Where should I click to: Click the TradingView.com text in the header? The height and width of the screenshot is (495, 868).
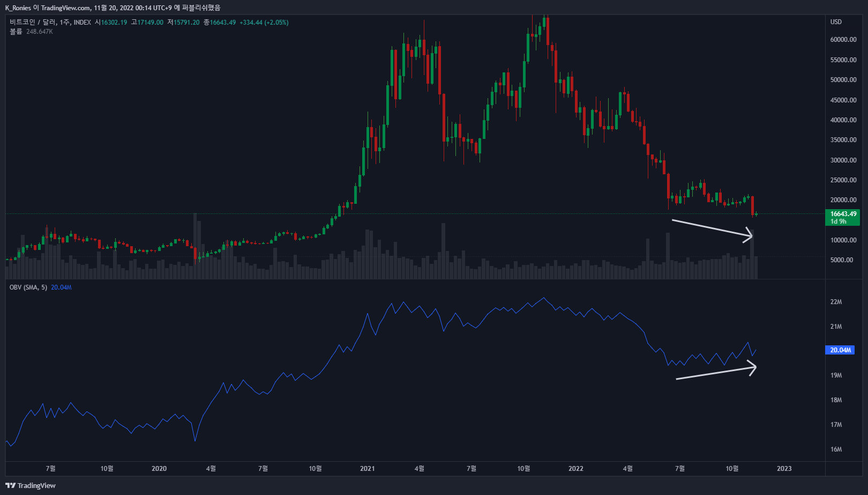click(65, 8)
